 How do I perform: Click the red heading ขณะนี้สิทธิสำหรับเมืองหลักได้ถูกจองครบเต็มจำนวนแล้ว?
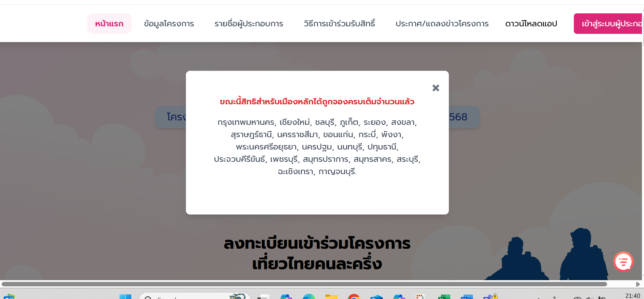(x=317, y=102)
